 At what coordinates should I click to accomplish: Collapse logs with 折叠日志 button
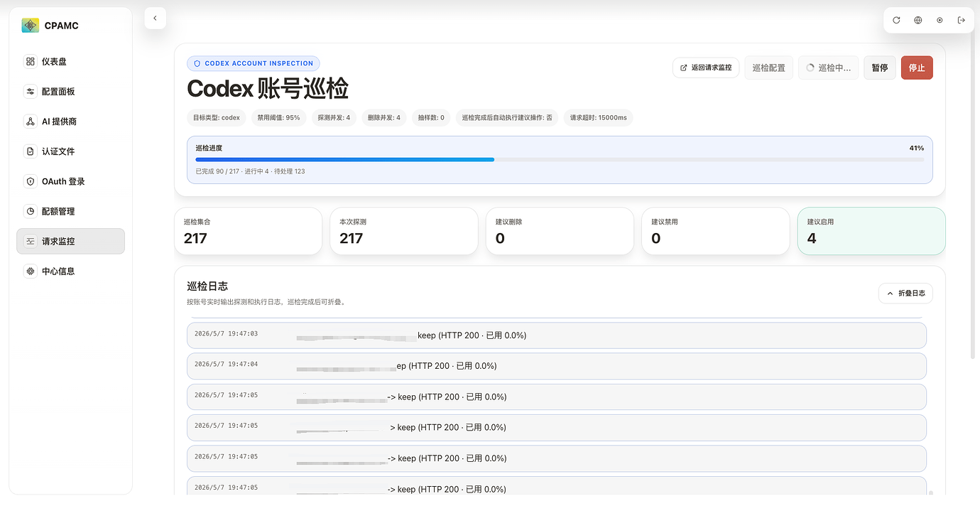point(905,293)
